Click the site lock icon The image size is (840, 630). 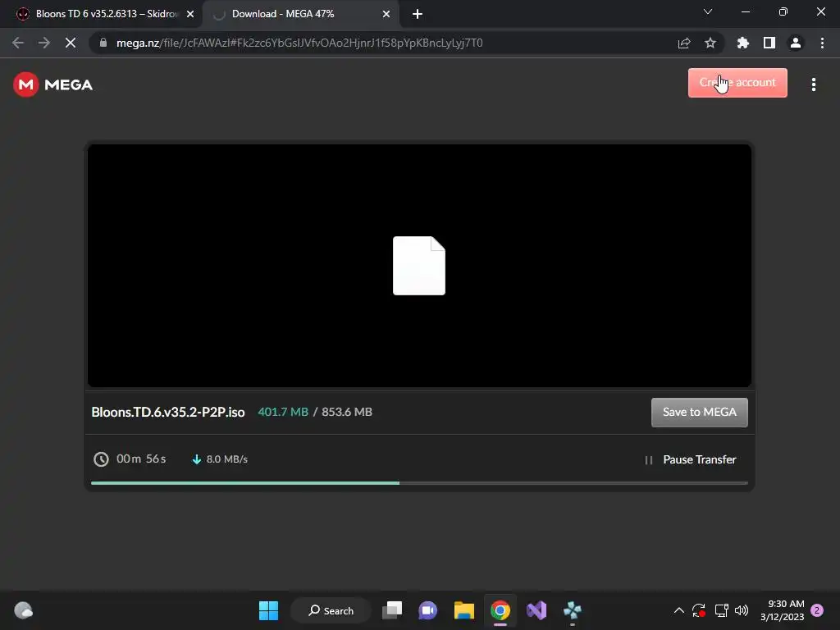(x=103, y=43)
